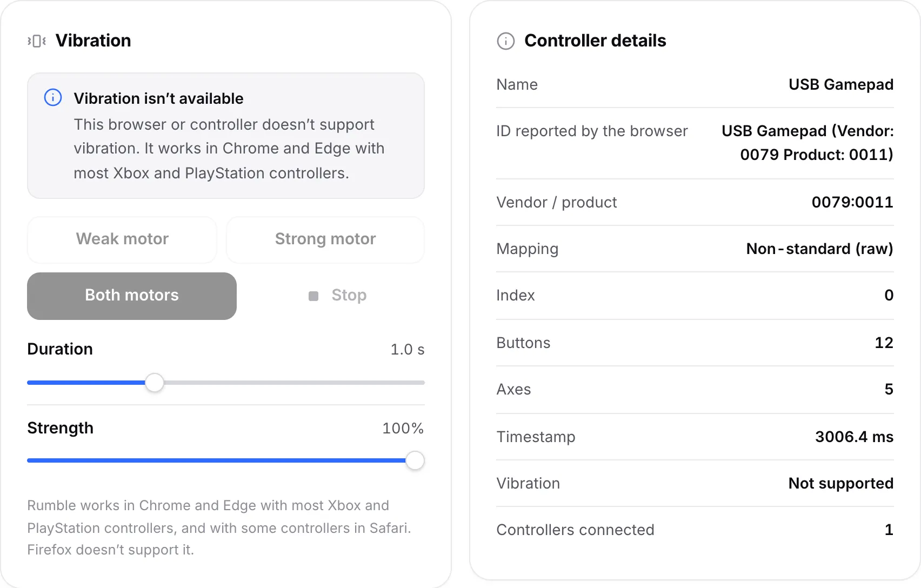Click the Stop square icon
Screen dimensions: 921x588
tap(313, 296)
